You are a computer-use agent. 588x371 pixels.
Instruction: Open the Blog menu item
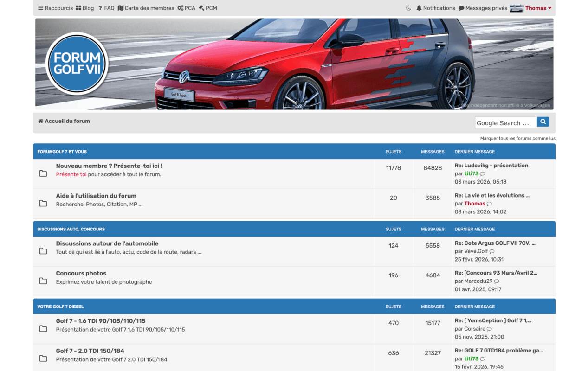click(84, 8)
